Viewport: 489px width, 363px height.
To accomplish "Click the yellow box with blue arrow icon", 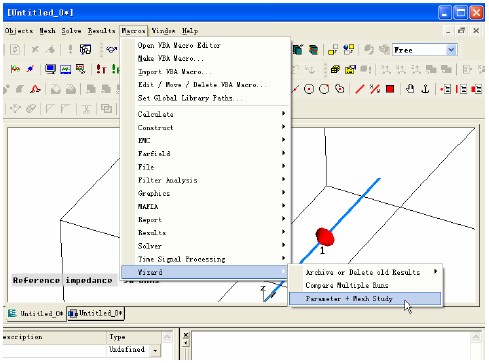I will [350, 69].
